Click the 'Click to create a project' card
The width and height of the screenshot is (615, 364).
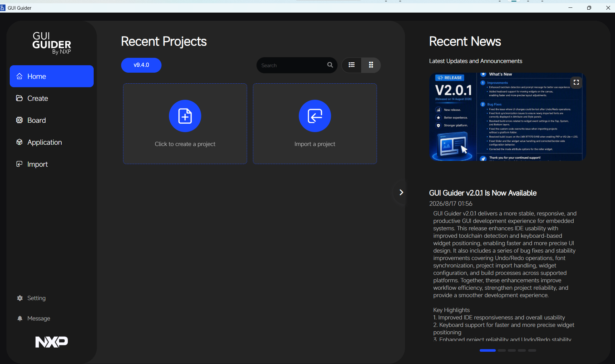pyautogui.click(x=185, y=124)
